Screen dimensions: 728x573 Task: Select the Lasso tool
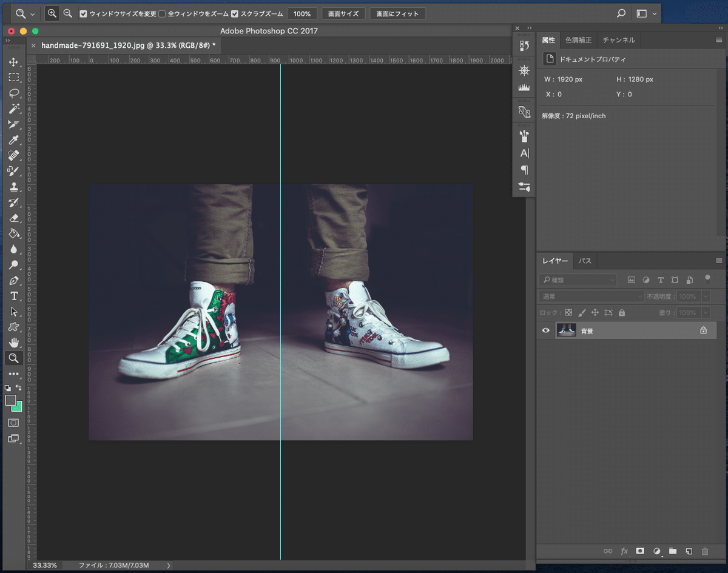[13, 93]
